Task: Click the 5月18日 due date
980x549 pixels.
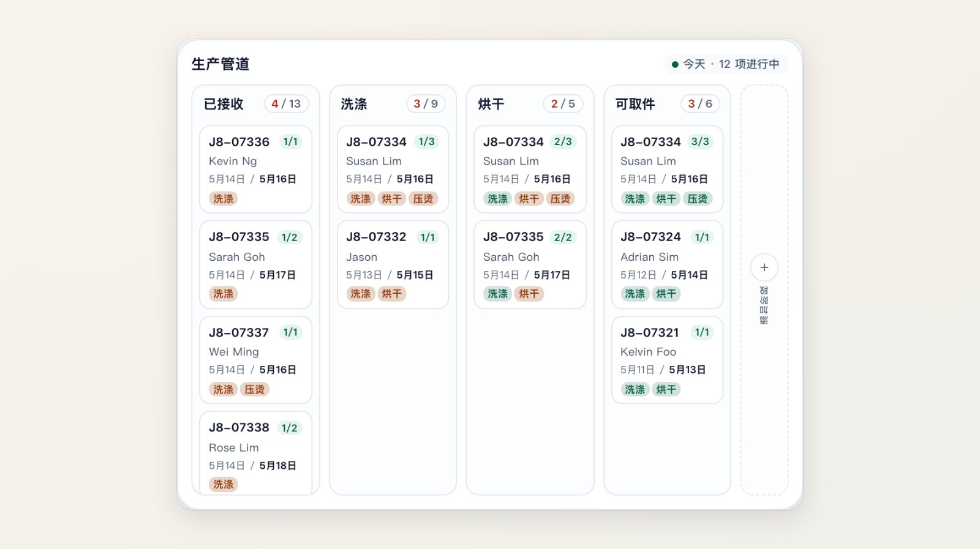Action: pyautogui.click(x=278, y=466)
